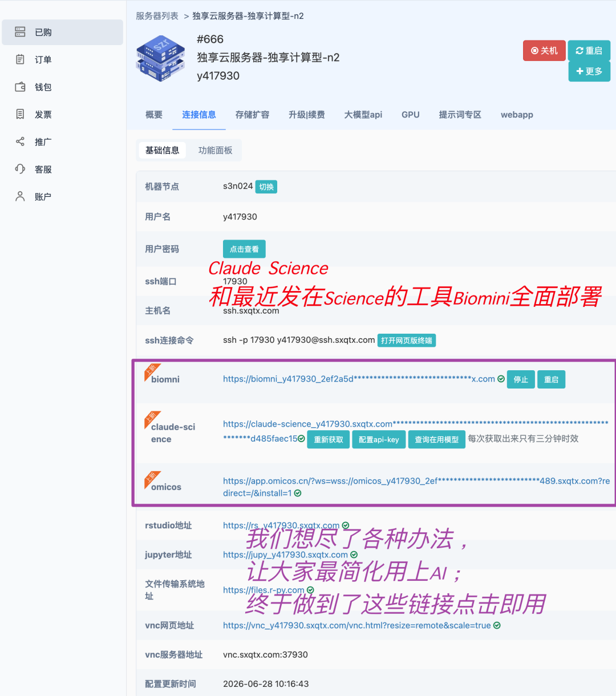Open the vnc web page vnc.html link
Viewport: 616px width, 696px height.
click(357, 625)
